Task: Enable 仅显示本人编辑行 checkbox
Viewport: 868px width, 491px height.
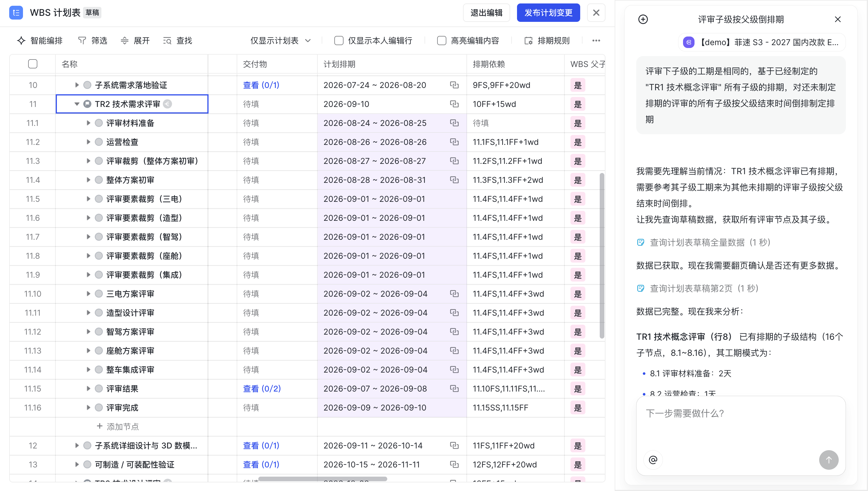Action: (339, 41)
